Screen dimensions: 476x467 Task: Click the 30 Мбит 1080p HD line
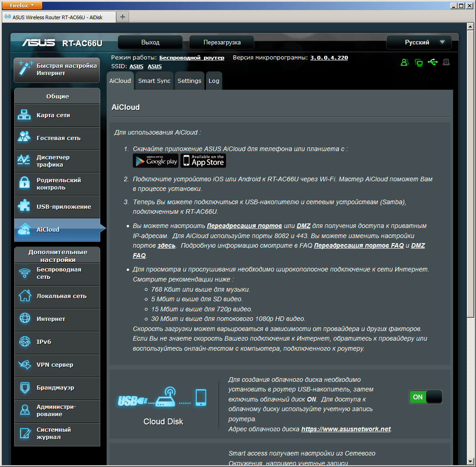[x=228, y=319]
